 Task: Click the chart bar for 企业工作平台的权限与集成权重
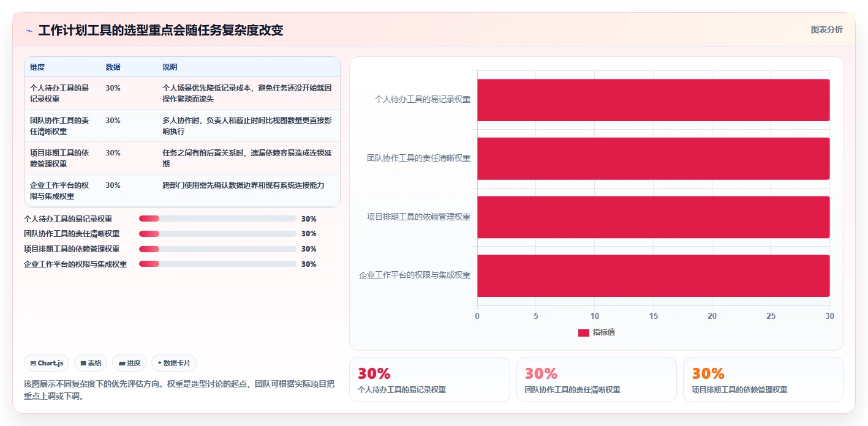654,276
